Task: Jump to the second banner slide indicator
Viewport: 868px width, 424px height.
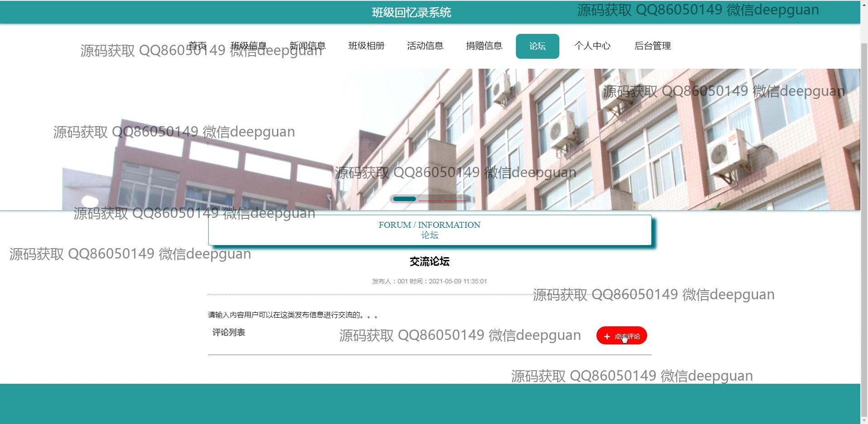Action: coord(429,199)
